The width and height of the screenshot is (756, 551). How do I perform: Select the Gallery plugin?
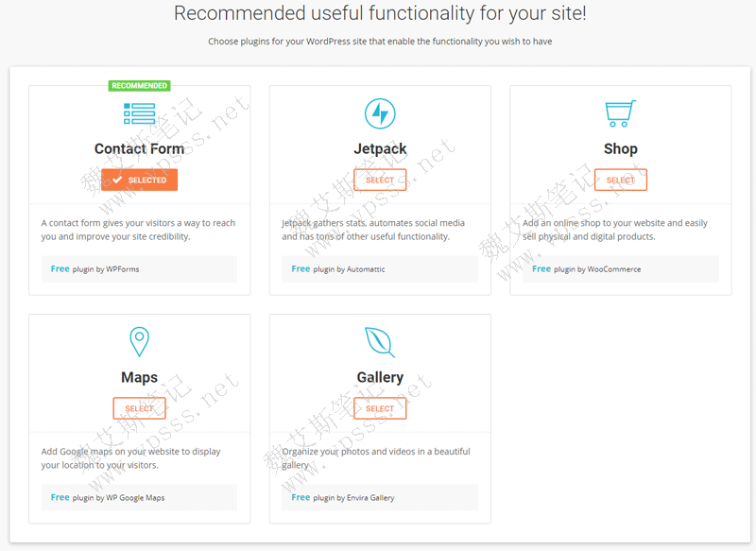tap(380, 408)
